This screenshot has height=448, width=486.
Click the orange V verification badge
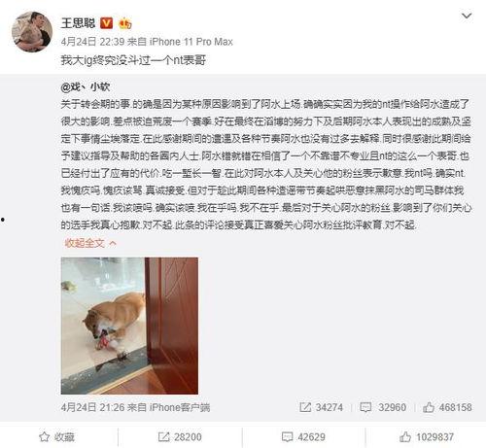(x=106, y=23)
